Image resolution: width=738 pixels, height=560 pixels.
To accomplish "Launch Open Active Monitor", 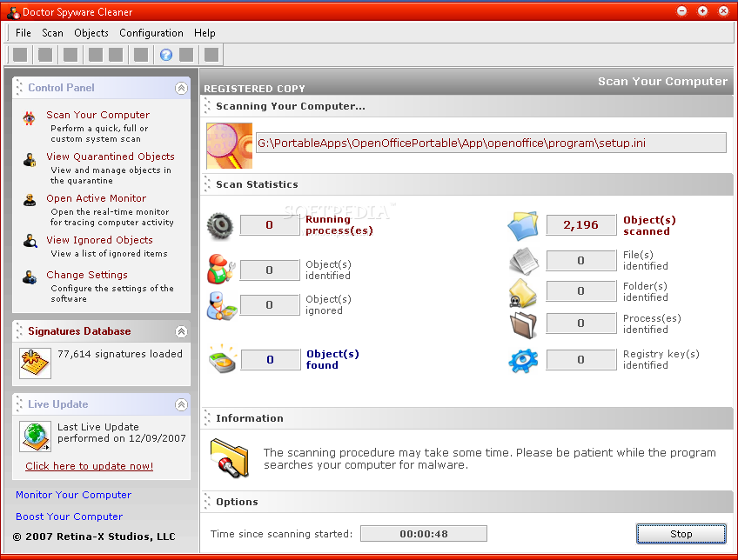I will point(96,198).
